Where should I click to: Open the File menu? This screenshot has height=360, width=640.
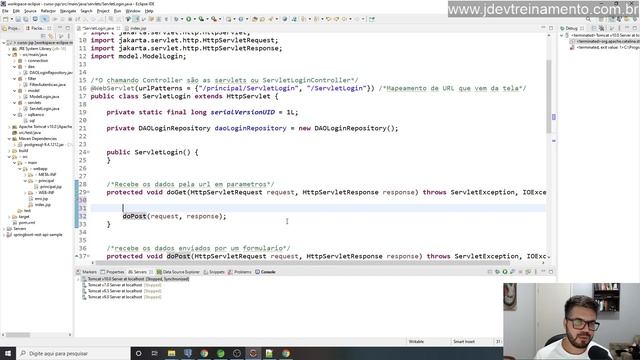[5, 11]
